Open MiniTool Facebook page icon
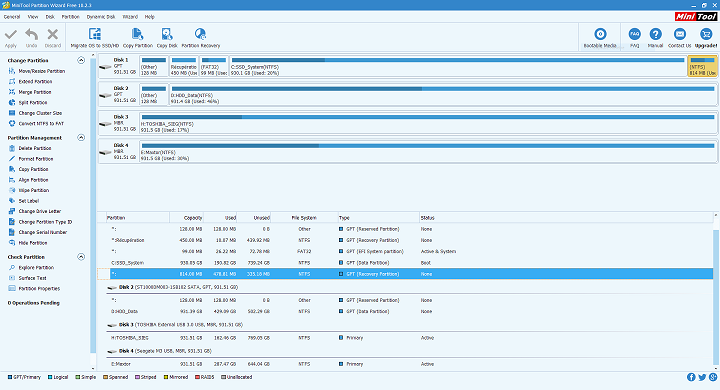The image size is (720, 390). 691,377
